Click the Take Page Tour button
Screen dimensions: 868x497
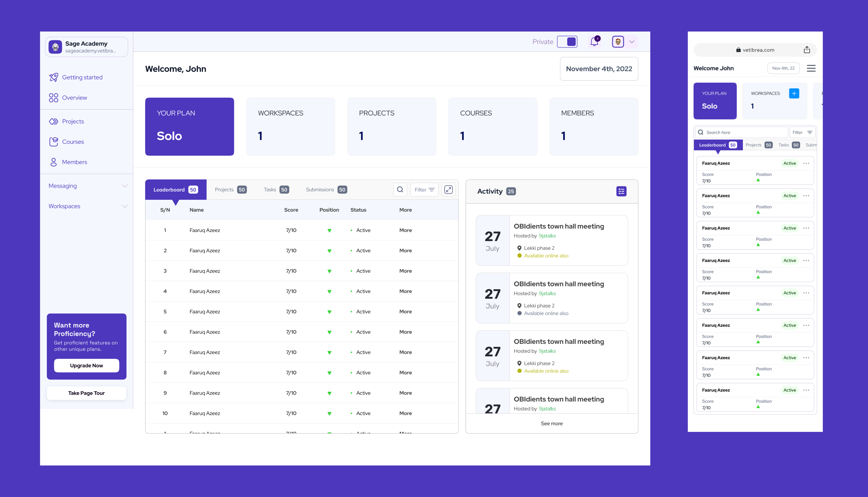coord(87,393)
